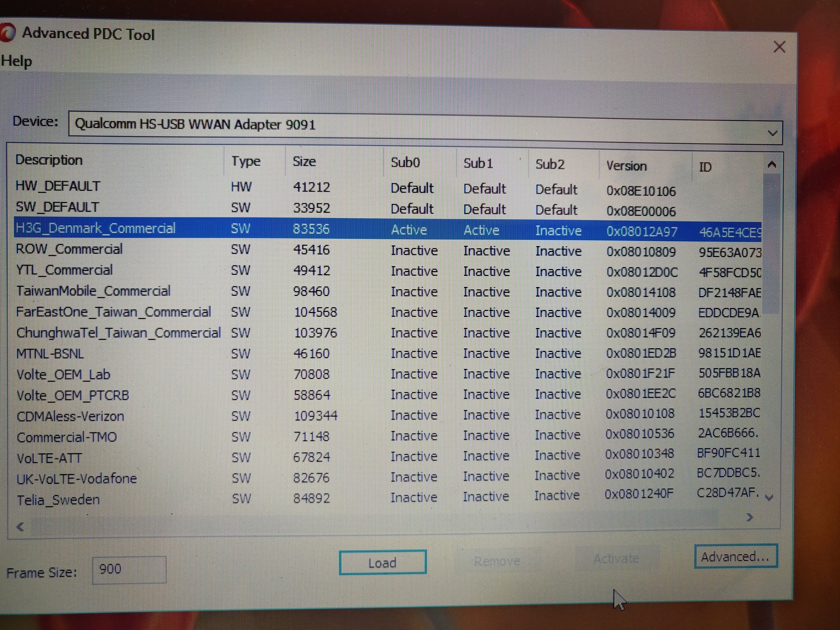Click the Advanced PDC Tool app icon

7,34
